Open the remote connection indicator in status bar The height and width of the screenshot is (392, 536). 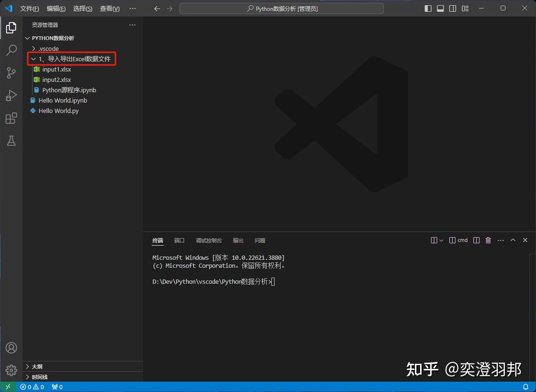click(8, 386)
